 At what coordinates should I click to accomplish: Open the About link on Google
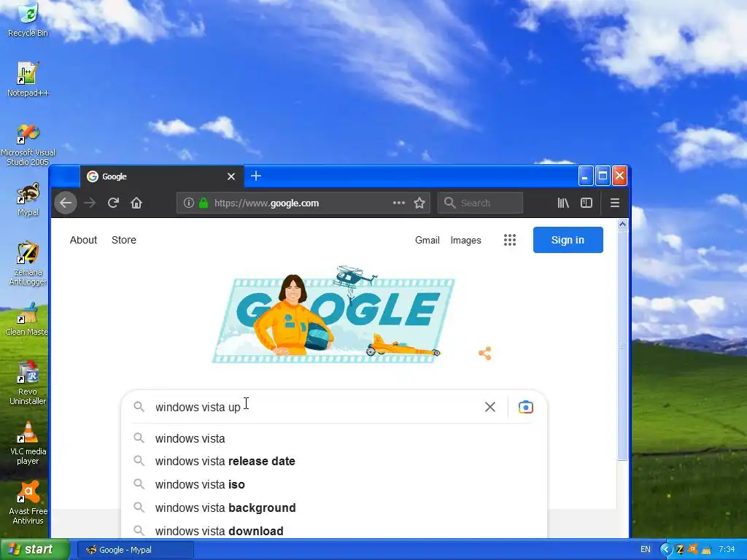tap(83, 240)
